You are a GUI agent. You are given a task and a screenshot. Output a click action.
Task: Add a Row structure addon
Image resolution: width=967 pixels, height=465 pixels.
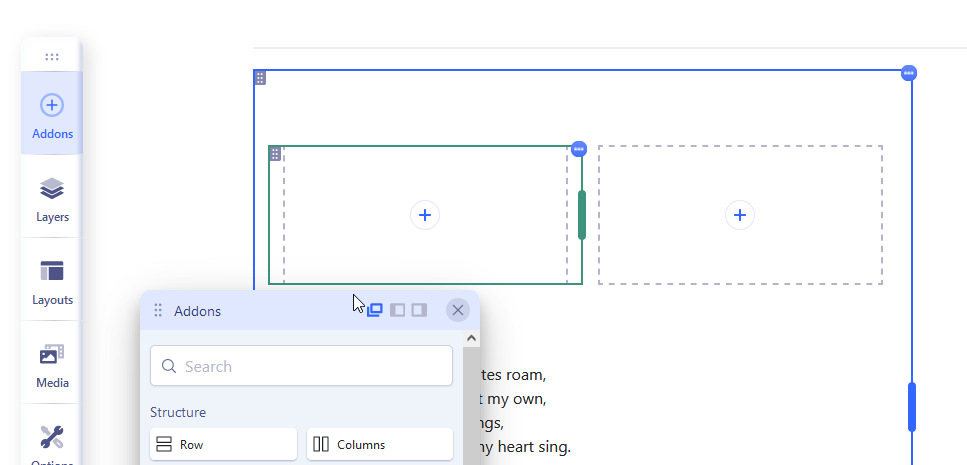coord(223,444)
